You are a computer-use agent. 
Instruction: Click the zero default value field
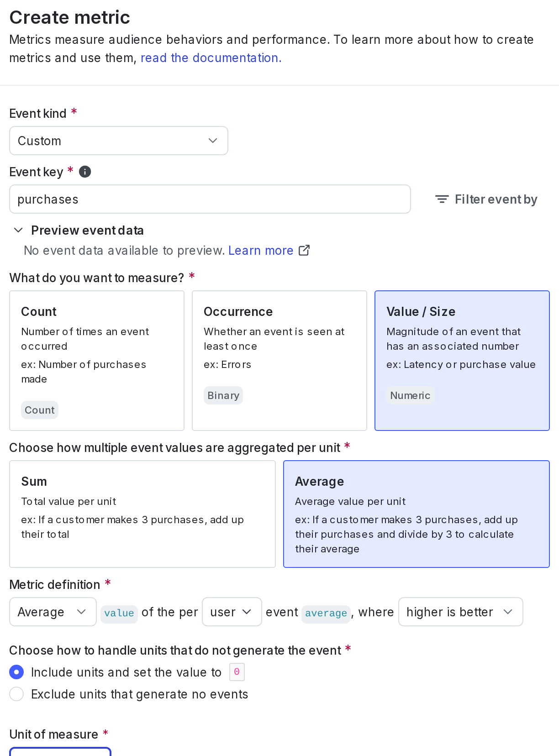(237, 672)
